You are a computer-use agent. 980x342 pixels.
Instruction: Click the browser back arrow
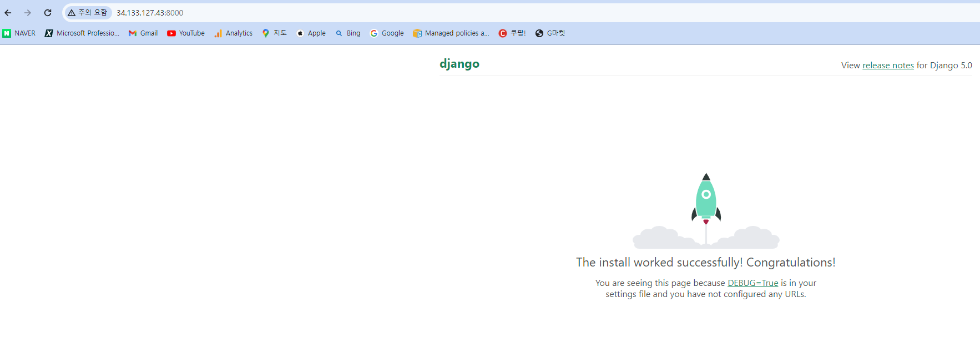[x=8, y=13]
